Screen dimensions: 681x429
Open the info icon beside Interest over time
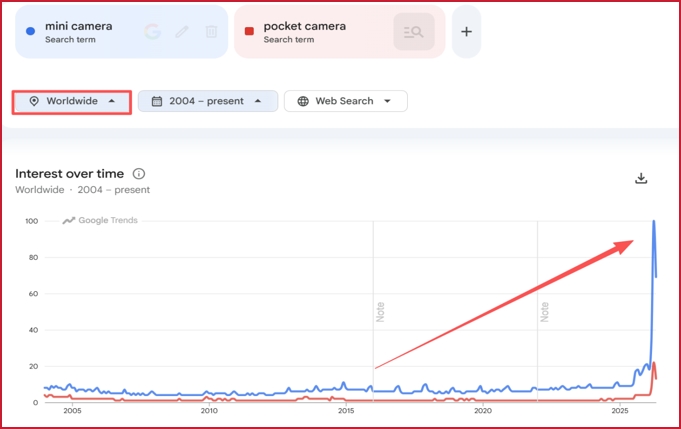[x=139, y=174]
